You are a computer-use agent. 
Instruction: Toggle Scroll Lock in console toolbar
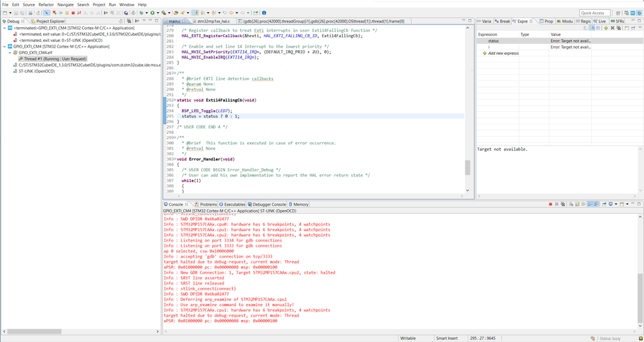pyautogui.click(x=577, y=204)
